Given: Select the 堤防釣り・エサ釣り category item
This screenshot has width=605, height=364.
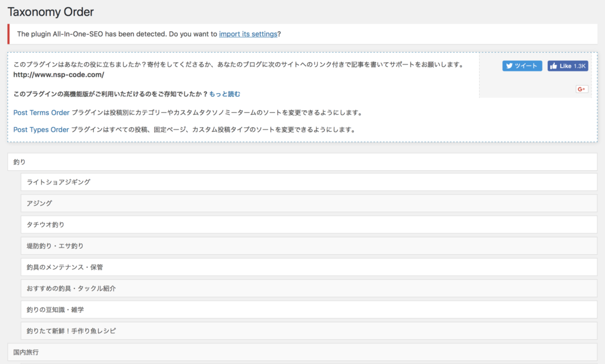Looking at the screenshot, I should click(308, 246).
